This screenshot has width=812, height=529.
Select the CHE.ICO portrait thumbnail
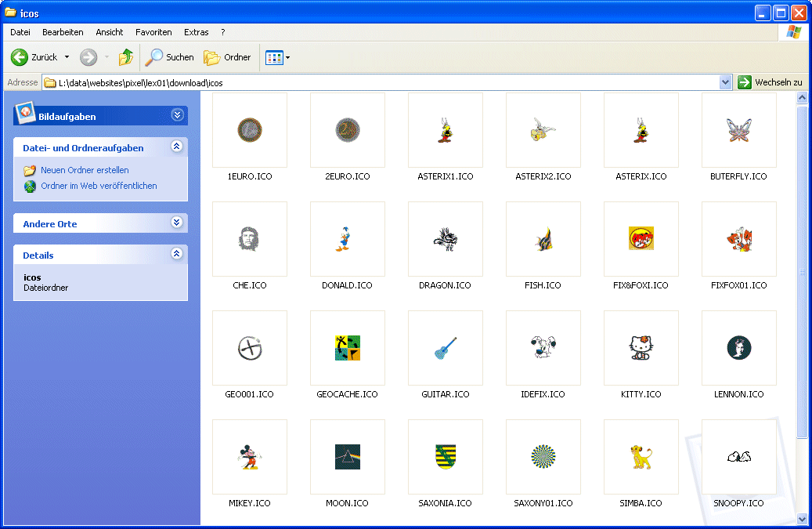pyautogui.click(x=250, y=239)
